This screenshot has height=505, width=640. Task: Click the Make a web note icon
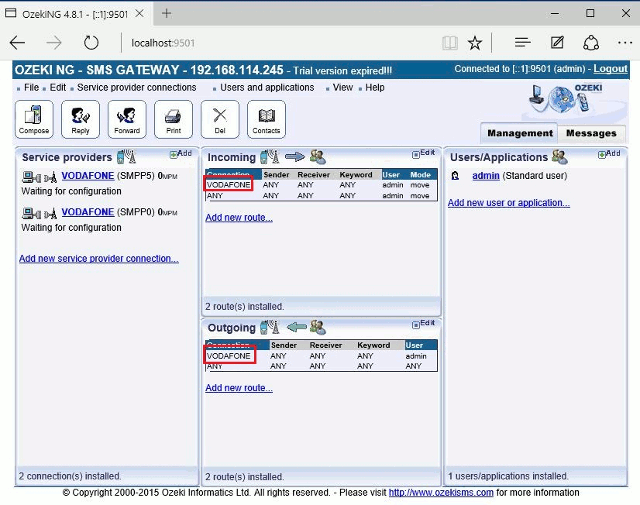coord(557,42)
